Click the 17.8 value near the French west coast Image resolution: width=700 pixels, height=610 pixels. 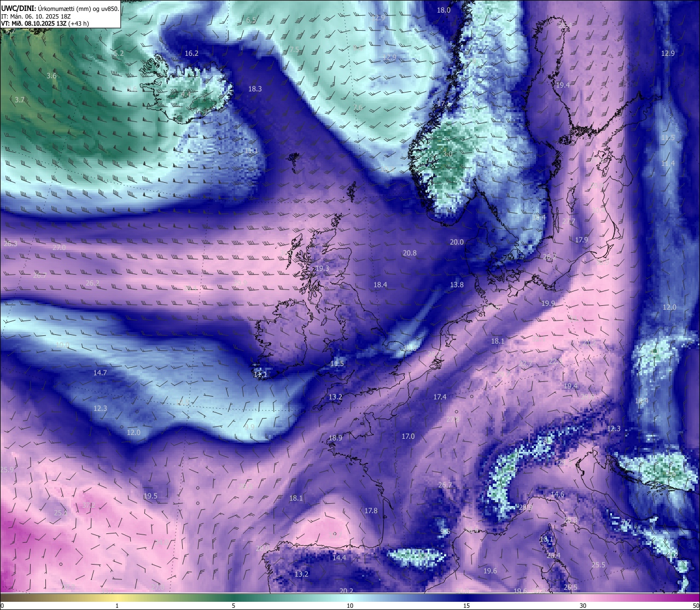click(371, 510)
